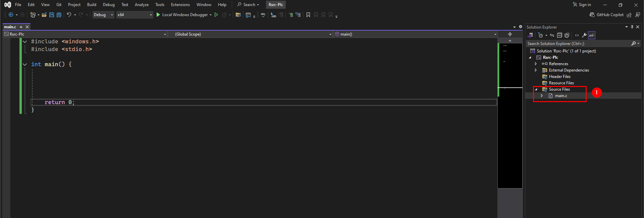Click Switch Views icon in Solution Explorer
The height and width of the screenshot is (218, 644).
(x=530, y=35)
